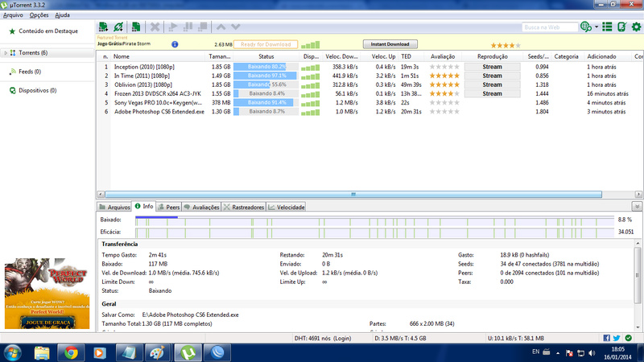Viewport: 644px width, 362px height.
Task: Click the detail pane vertical scrollbar
Action: [x=638, y=275]
